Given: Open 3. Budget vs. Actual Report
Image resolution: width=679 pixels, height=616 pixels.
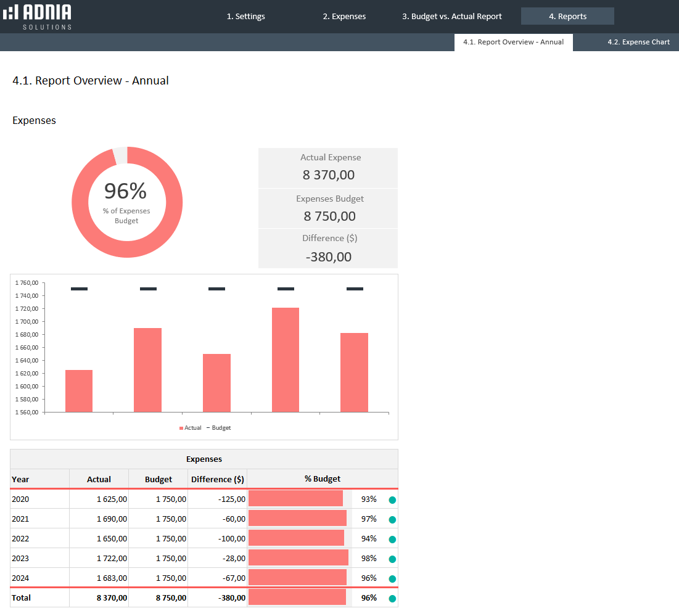Looking at the screenshot, I should coord(452,17).
